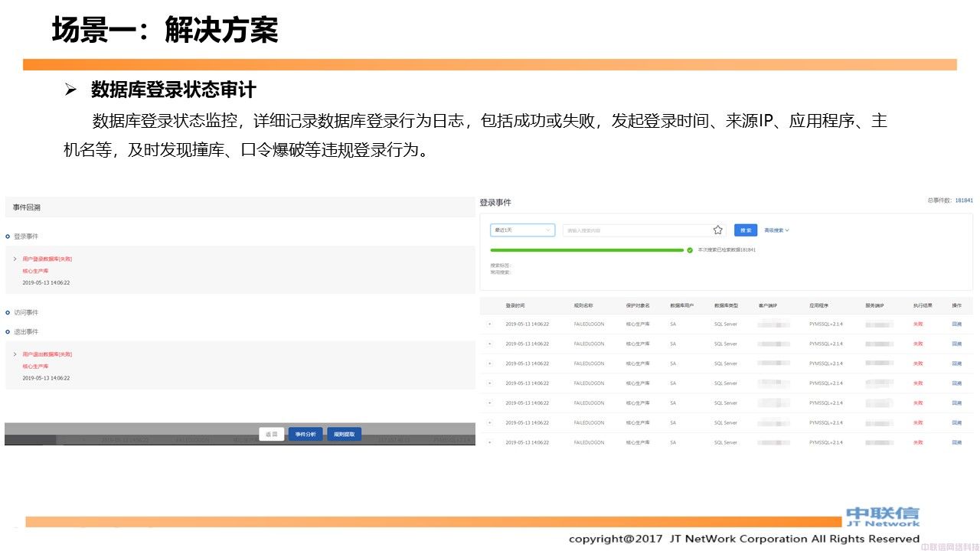This screenshot has height=551, width=980.
Task: Click the 数据库用户 column header
Action: point(681,305)
